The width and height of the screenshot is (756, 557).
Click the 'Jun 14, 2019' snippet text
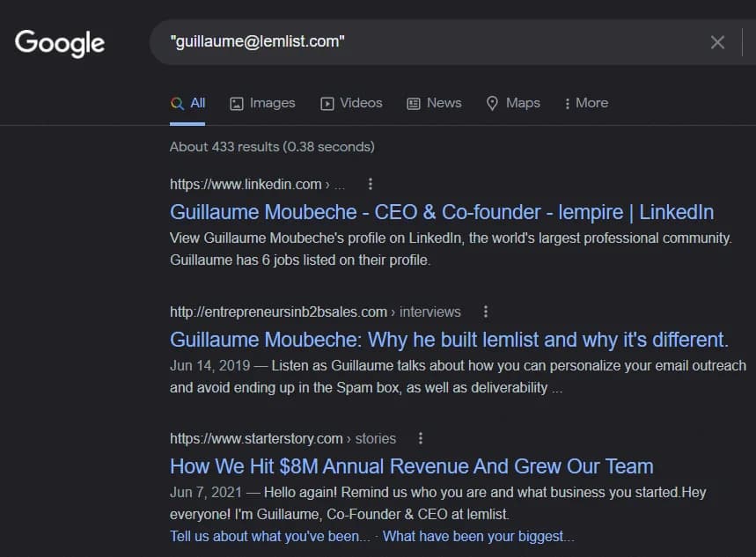tap(209, 365)
